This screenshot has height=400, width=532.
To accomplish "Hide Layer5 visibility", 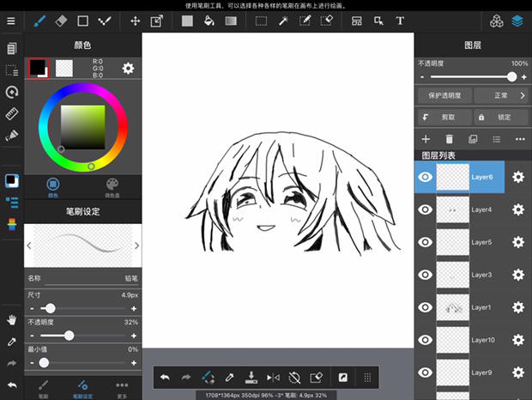I will (425, 242).
